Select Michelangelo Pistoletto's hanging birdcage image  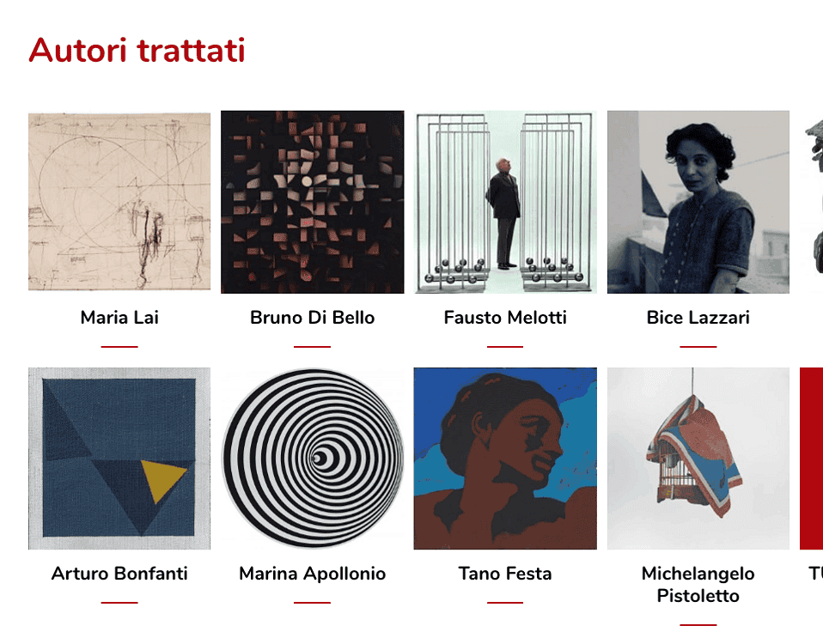click(x=698, y=459)
